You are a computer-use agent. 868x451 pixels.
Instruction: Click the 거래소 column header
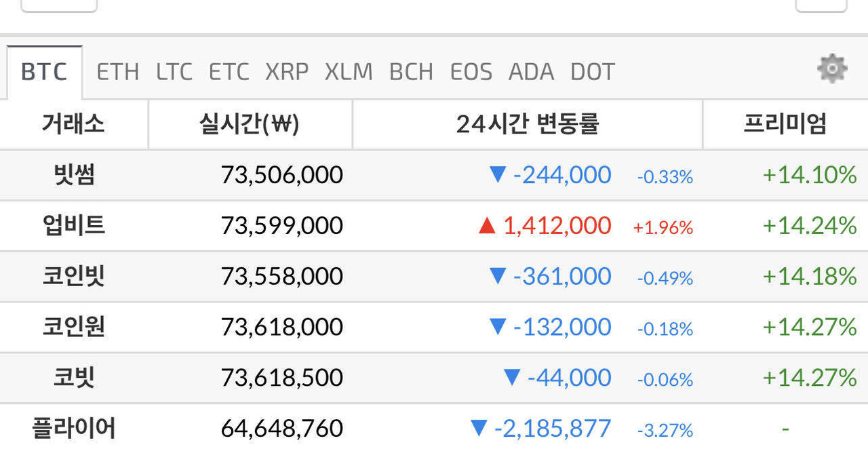(73, 124)
